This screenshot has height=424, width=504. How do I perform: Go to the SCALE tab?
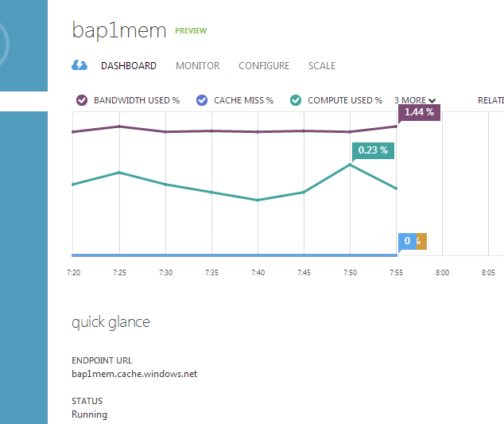pos(322,65)
